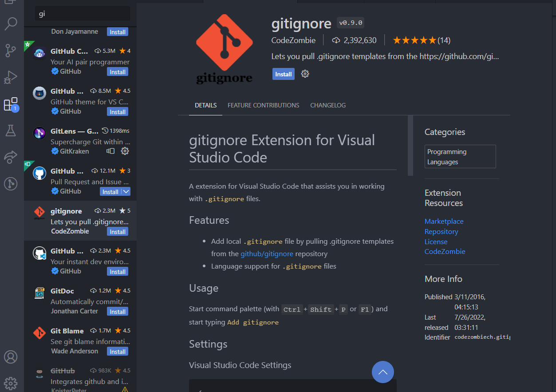Install the gitignore extension from details header
This screenshot has height=392, width=556.
tap(284, 74)
